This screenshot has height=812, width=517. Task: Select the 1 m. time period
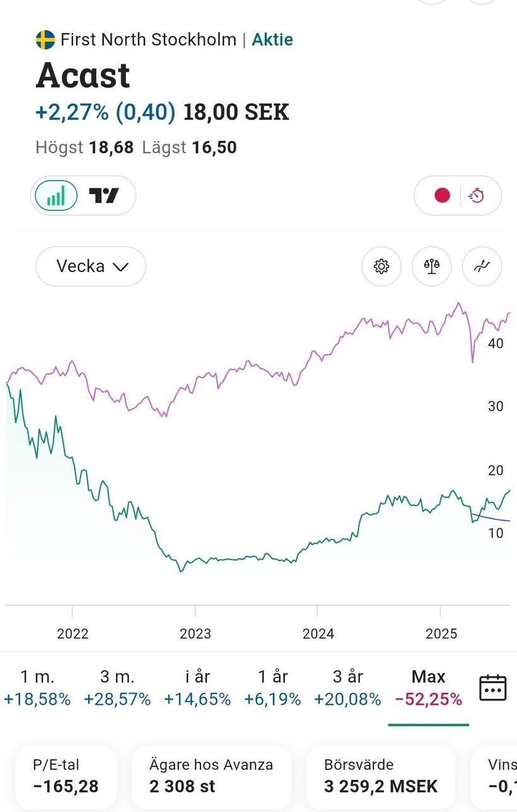click(x=37, y=688)
